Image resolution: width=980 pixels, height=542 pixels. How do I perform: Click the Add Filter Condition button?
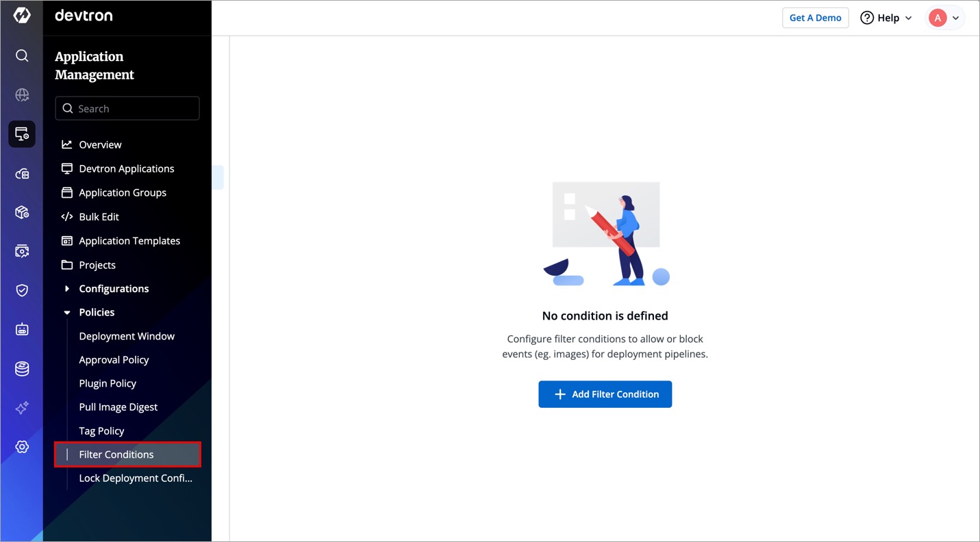[605, 394]
